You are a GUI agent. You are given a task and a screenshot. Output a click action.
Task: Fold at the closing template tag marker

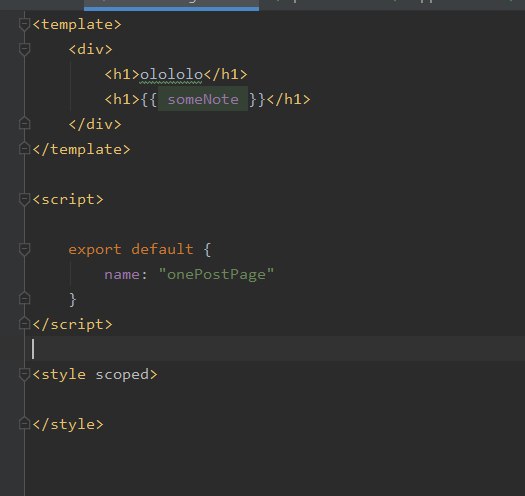click(x=24, y=149)
